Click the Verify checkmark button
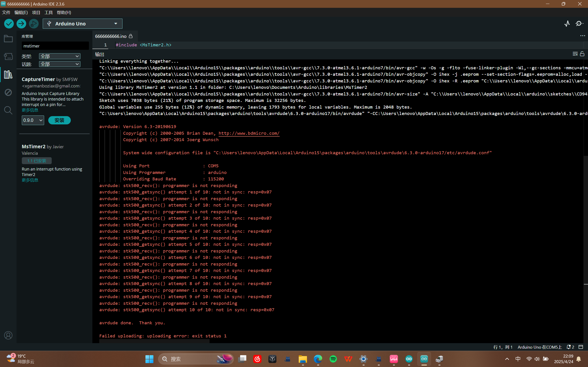 9,24
